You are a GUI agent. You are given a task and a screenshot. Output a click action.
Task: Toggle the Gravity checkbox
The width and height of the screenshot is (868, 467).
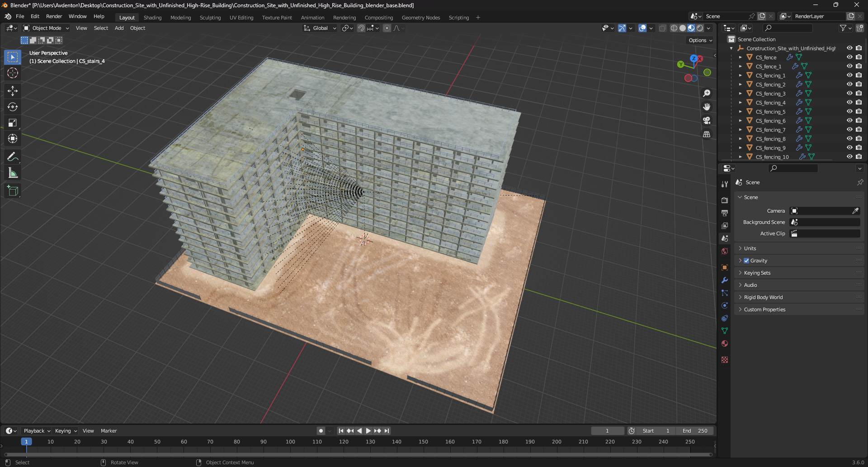point(746,261)
